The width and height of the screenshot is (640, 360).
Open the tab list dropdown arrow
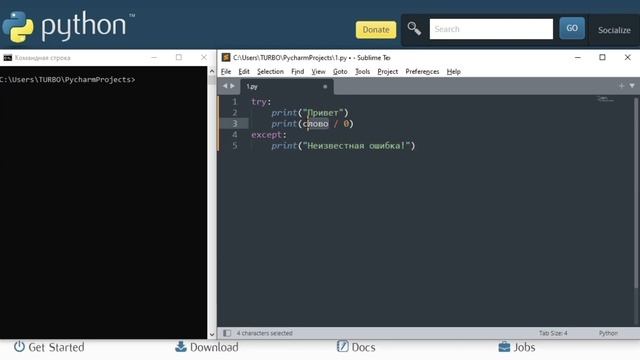click(632, 86)
